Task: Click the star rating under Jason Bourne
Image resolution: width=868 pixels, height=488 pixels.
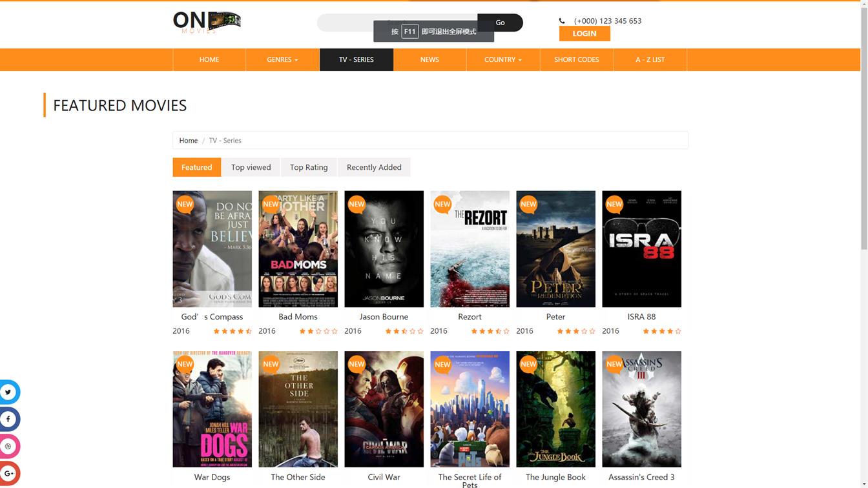Action: point(404,331)
